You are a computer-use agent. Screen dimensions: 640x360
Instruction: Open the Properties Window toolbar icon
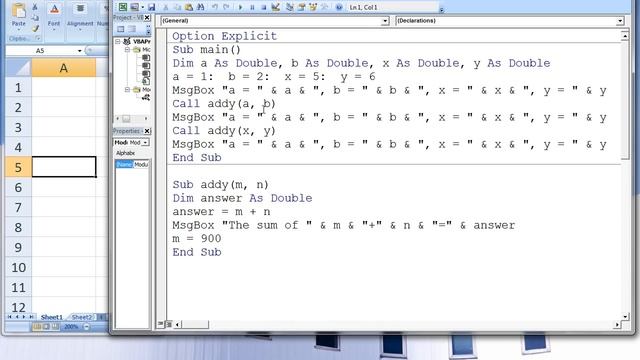click(x=302, y=7)
